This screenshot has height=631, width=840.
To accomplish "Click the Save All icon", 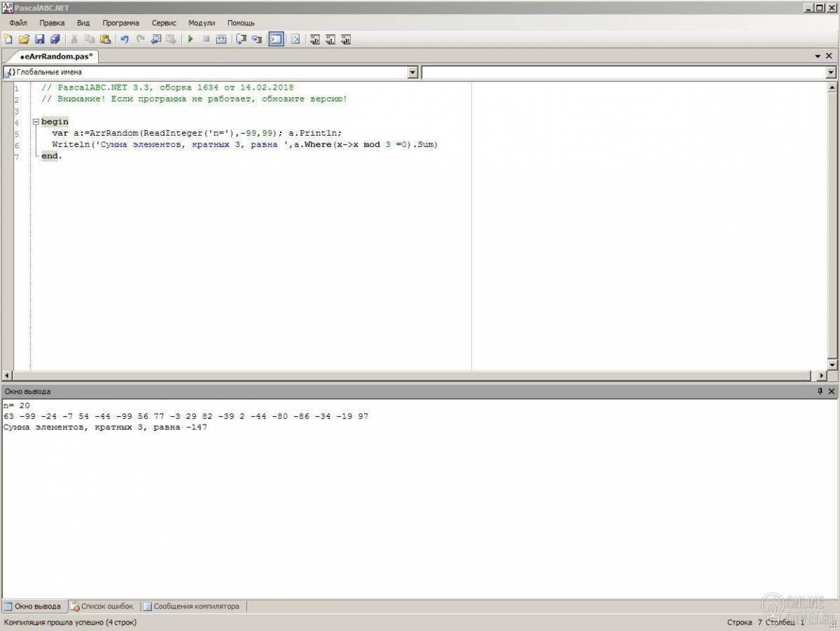I will [55, 39].
